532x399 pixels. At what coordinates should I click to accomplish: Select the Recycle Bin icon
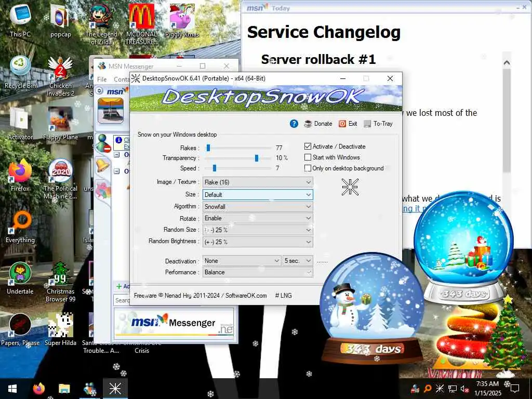(x=20, y=72)
